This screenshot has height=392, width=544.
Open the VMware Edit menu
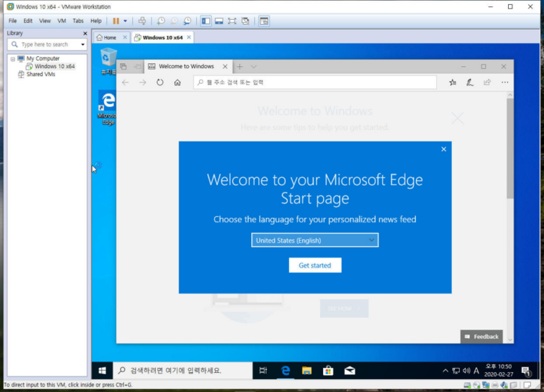click(x=27, y=21)
